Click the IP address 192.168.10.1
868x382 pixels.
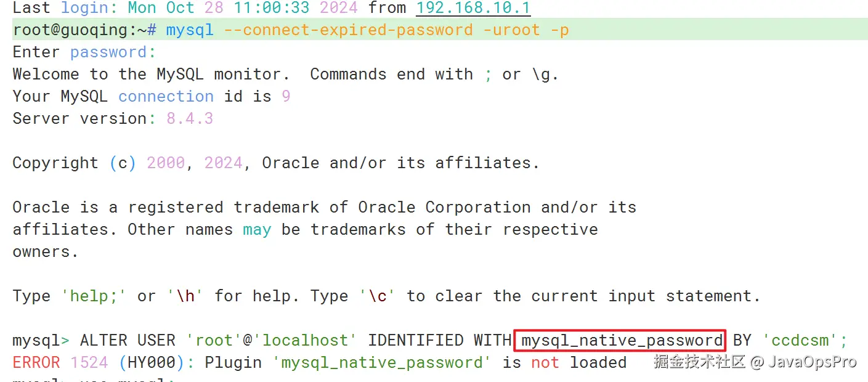473,9
